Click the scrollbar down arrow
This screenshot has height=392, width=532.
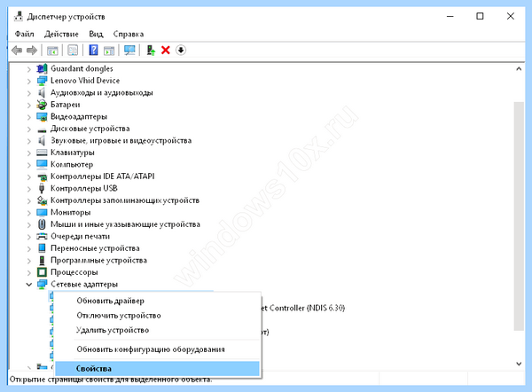[x=519, y=364]
